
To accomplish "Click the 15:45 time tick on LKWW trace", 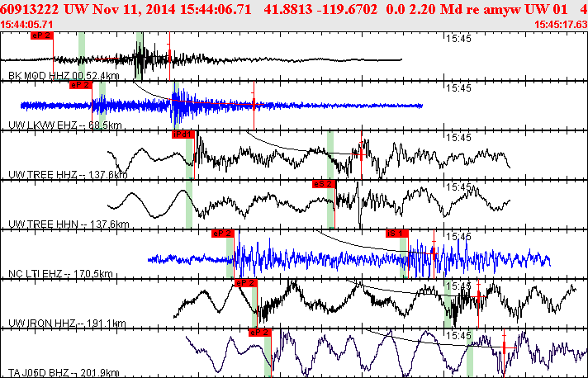I will click(x=458, y=88).
